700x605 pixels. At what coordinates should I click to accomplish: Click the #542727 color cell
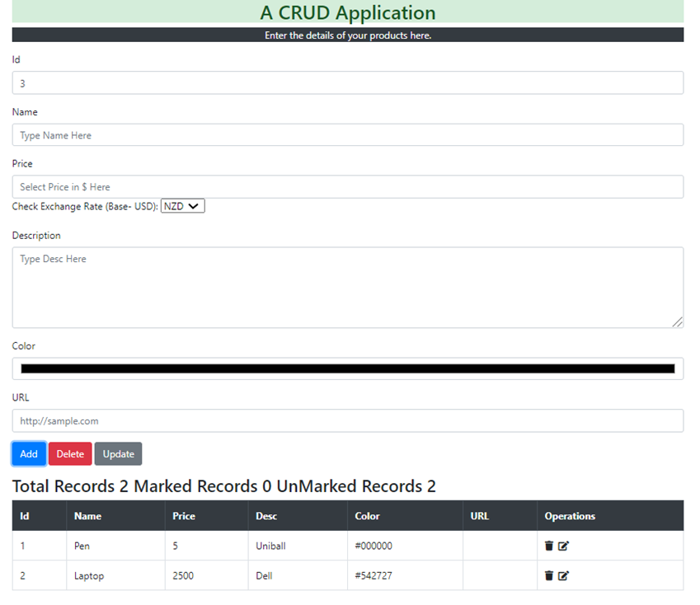[373, 576]
